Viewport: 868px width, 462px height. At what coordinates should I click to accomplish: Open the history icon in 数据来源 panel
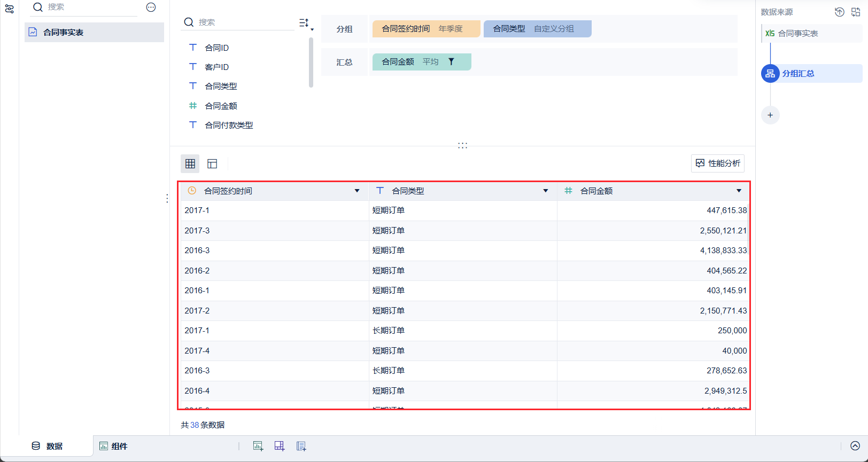pos(840,12)
